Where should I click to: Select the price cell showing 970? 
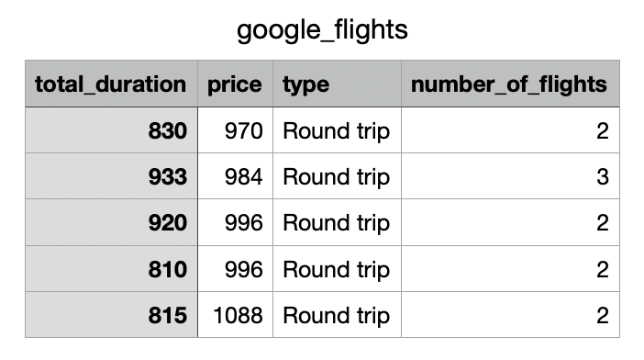pyautogui.click(x=235, y=130)
